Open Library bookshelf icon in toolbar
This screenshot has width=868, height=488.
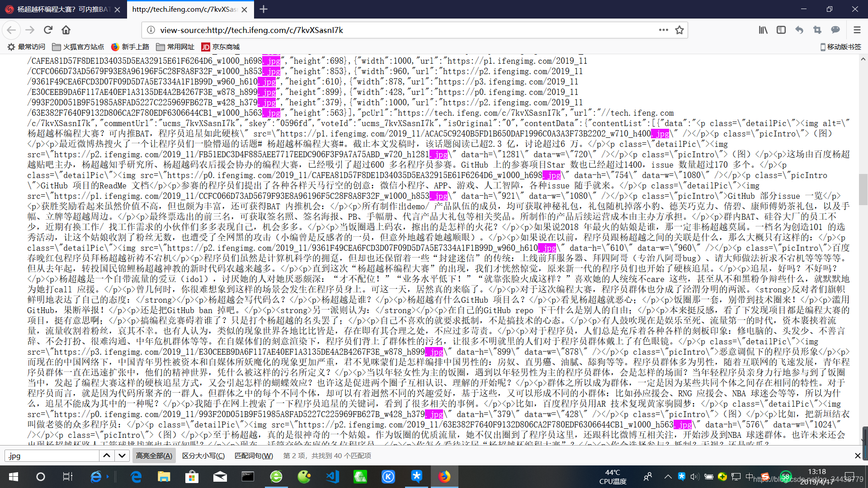click(x=763, y=30)
